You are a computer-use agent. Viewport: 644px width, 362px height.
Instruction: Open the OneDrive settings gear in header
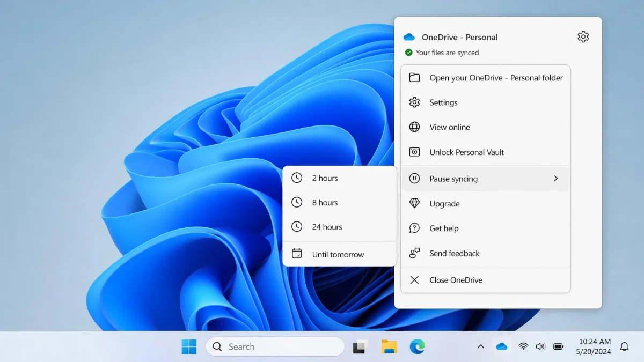(x=583, y=36)
